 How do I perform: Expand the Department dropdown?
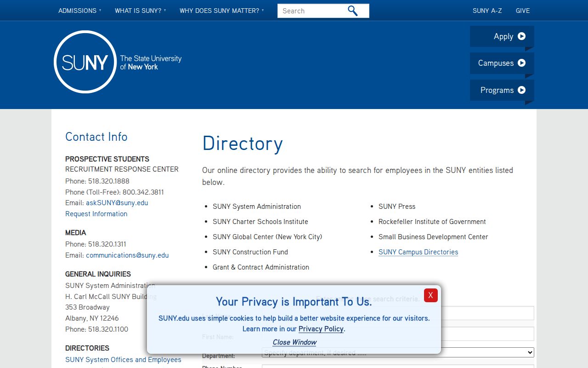[398, 352]
